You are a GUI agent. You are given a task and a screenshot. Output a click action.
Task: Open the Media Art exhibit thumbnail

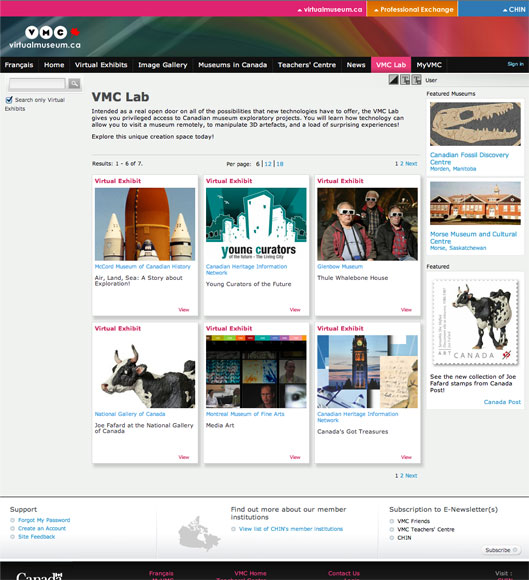[x=256, y=371]
